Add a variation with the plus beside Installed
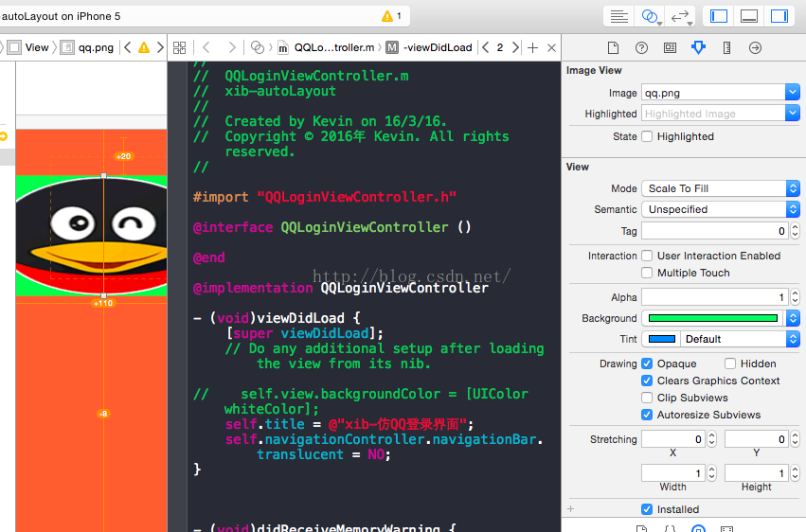 (570, 509)
